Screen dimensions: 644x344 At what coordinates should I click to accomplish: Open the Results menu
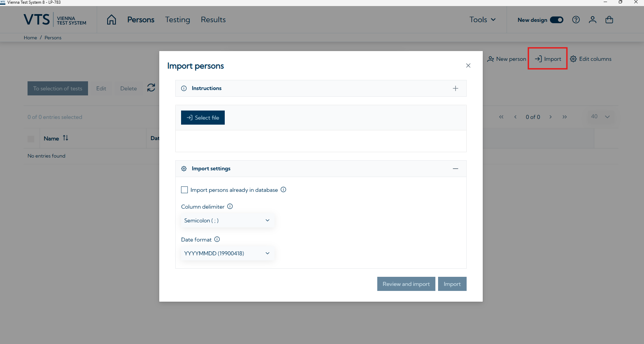213,20
